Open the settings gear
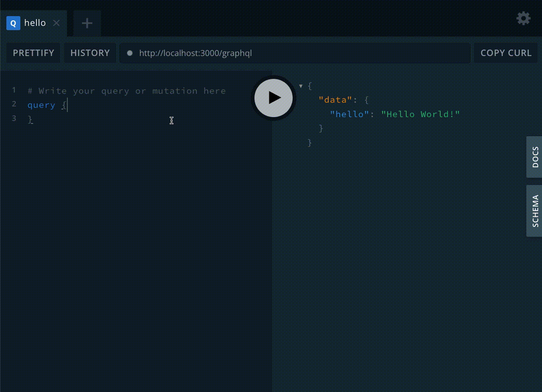Image resolution: width=542 pixels, height=392 pixels. click(x=523, y=18)
